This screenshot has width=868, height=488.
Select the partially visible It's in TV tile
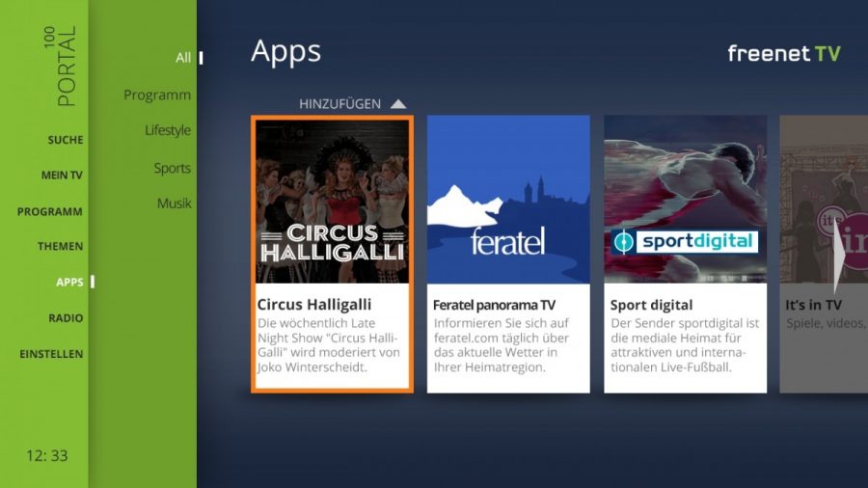(x=824, y=254)
